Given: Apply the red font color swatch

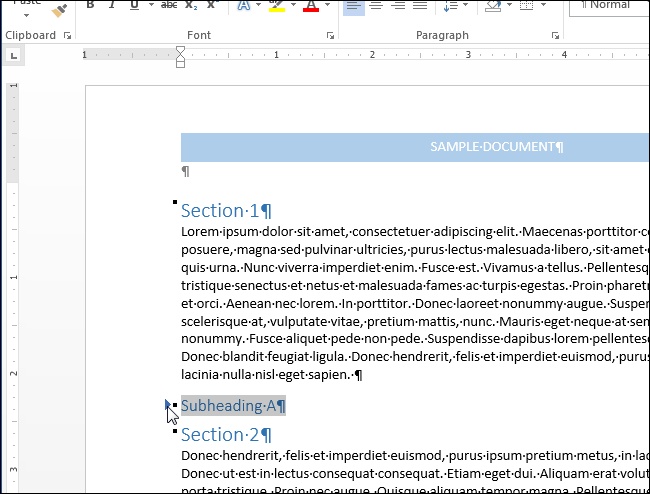Looking at the screenshot, I should point(310,7).
